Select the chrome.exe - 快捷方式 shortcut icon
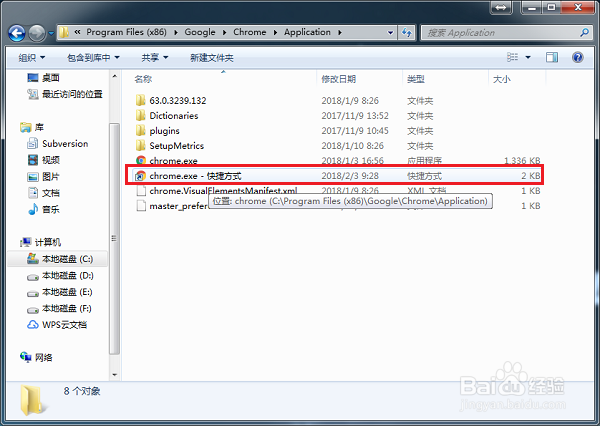This screenshot has height=426, width=600. click(x=140, y=176)
